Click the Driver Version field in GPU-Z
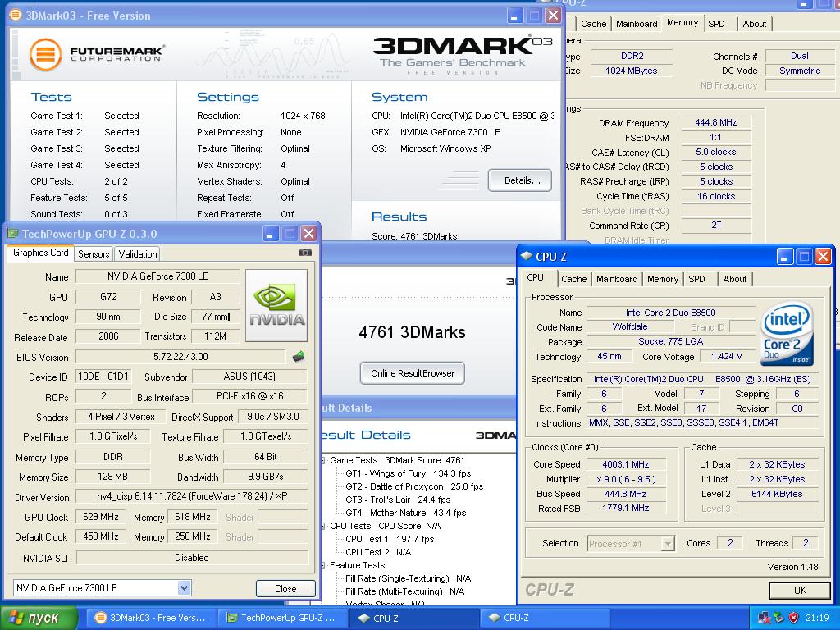The image size is (840, 630). point(192,496)
